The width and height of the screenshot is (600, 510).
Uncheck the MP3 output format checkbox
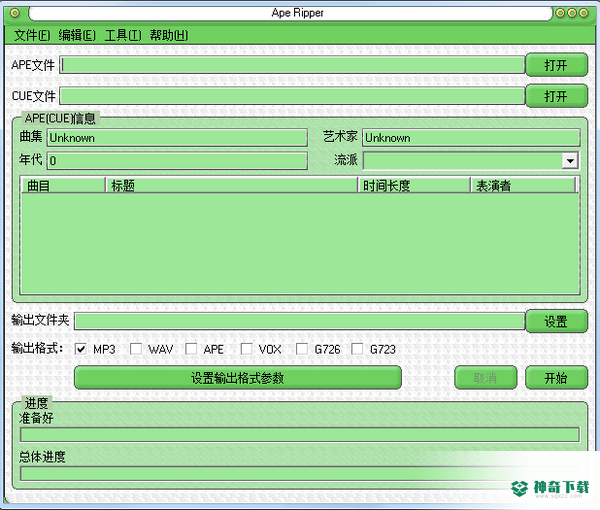[x=80, y=349]
